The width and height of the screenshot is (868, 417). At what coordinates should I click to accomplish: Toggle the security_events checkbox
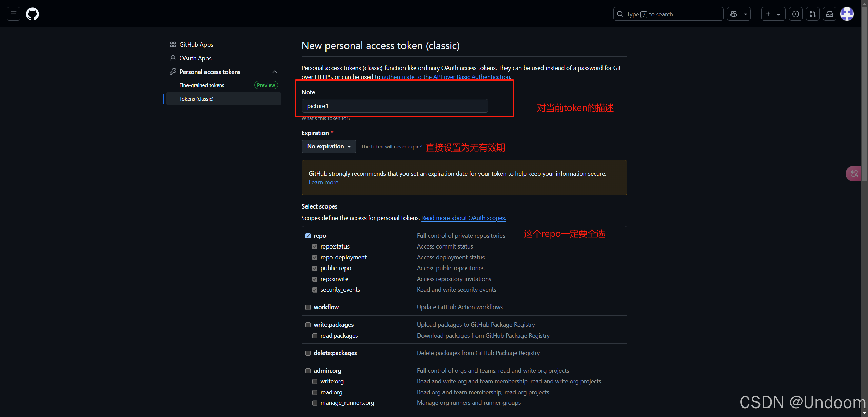(315, 290)
